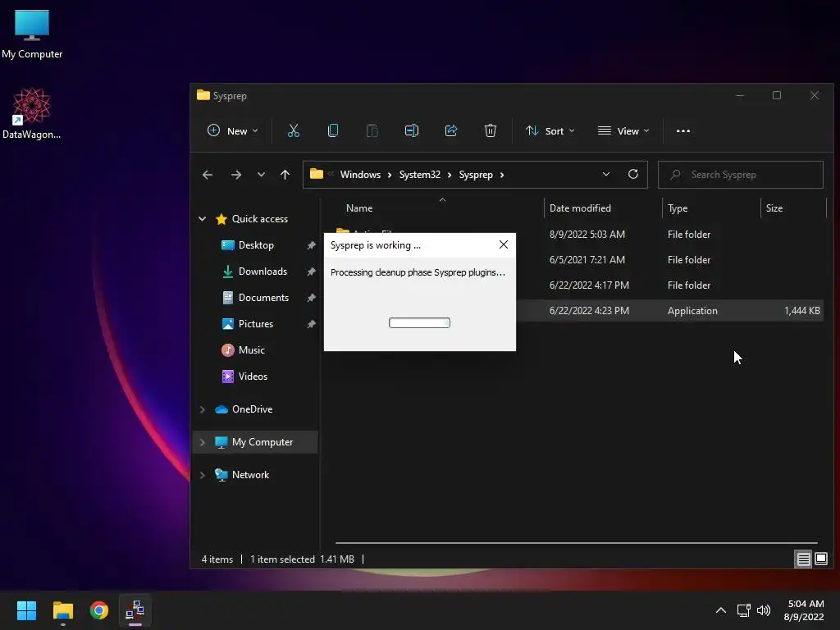Image resolution: width=840 pixels, height=630 pixels.
Task: Expand the Network tree node
Action: 202,475
